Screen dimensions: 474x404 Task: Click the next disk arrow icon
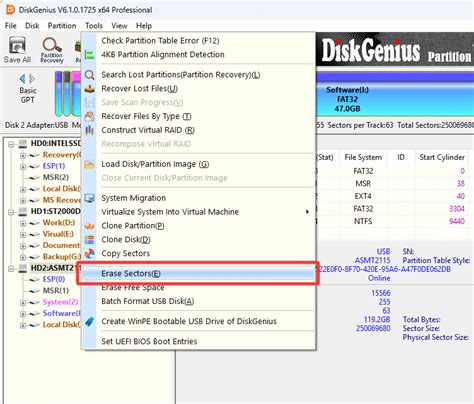[32, 79]
